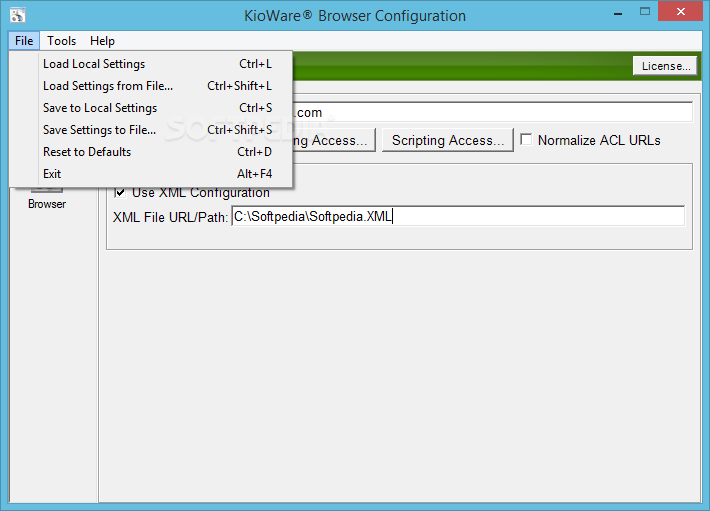Open the Scripting Access... dialog
Screen dimensions: 710x511
tap(448, 140)
